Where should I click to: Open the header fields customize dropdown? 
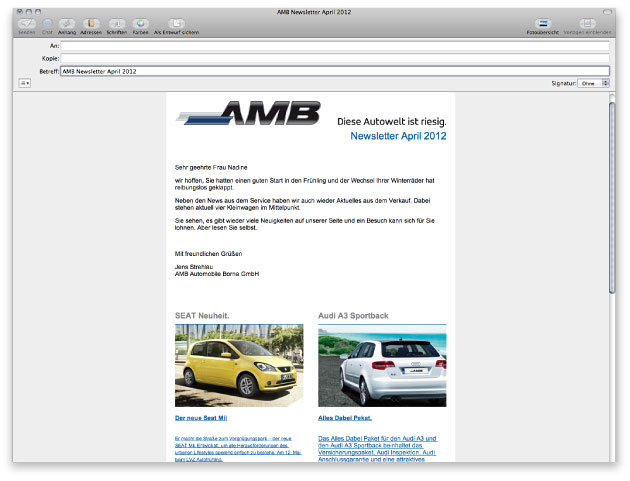(25, 83)
